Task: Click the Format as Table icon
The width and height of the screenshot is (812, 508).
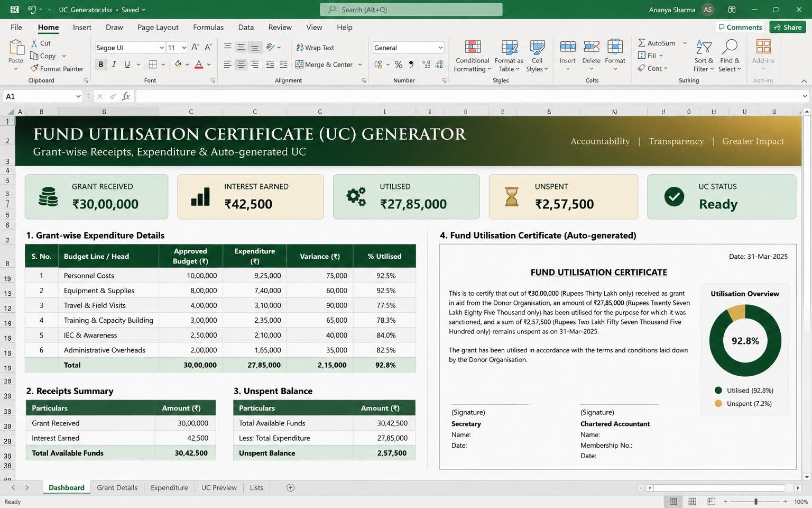Action: (x=509, y=47)
